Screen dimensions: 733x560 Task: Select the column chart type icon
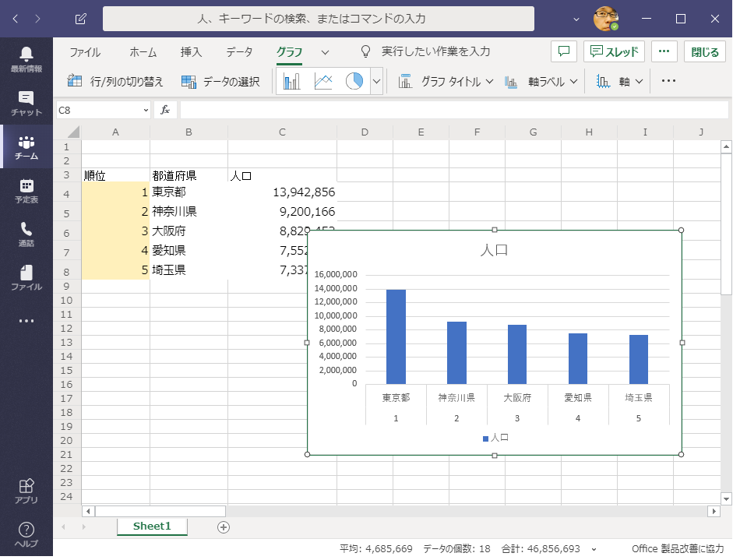[x=292, y=81]
